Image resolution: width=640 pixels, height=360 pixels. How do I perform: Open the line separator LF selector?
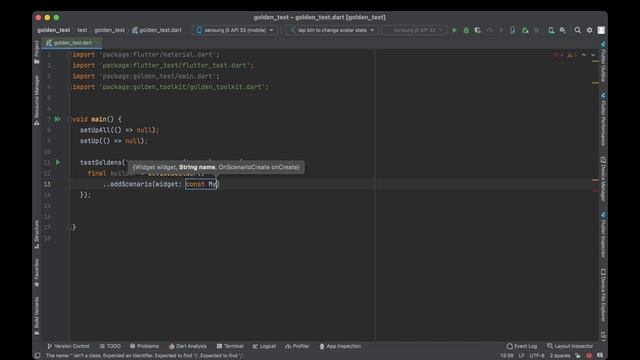[521, 356]
